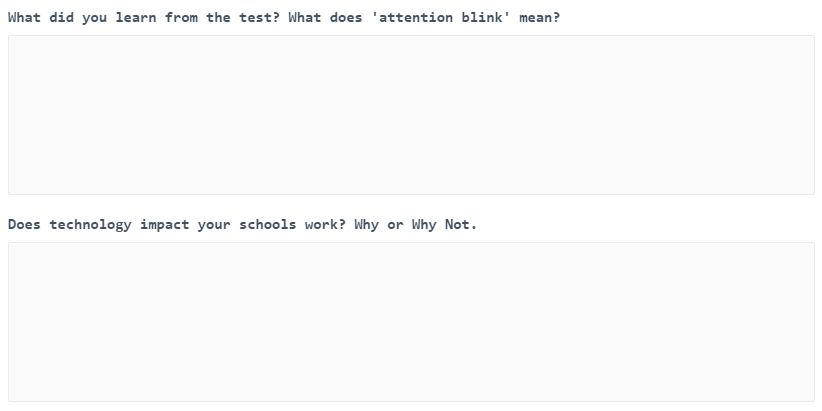Focus the answer box under the technology impact question

point(411,321)
